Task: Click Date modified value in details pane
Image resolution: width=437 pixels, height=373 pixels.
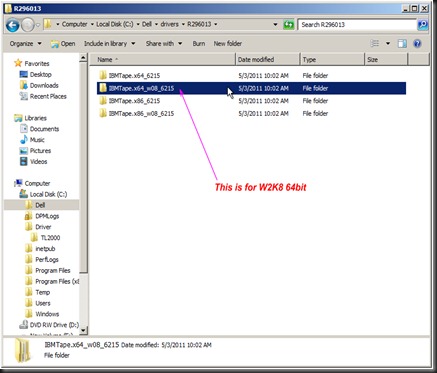Action: click(186, 345)
